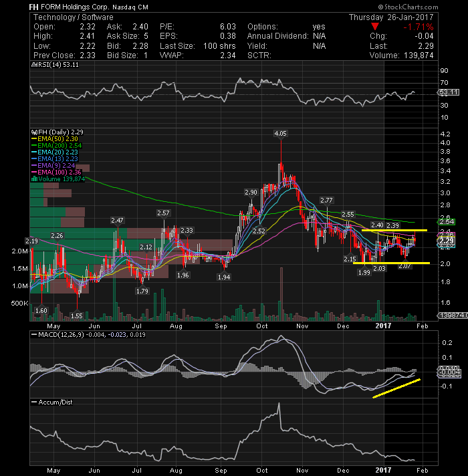
Task: Click the FH ticker symbol in the header
Action: coord(33,7)
